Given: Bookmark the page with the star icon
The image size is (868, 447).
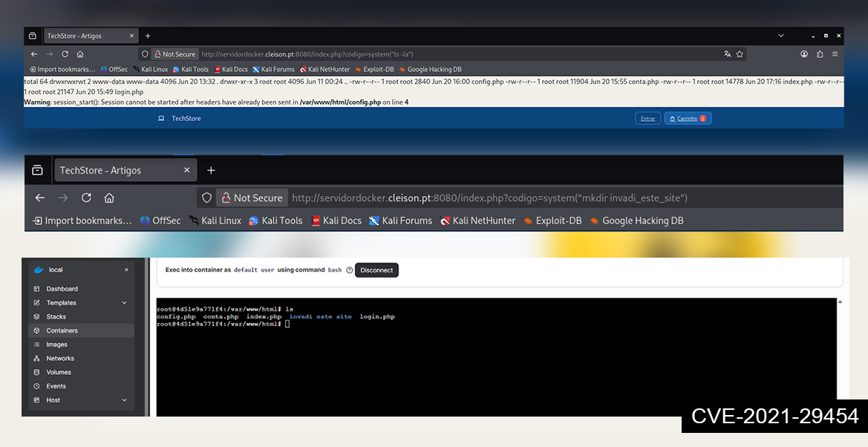Looking at the screenshot, I should (740, 54).
